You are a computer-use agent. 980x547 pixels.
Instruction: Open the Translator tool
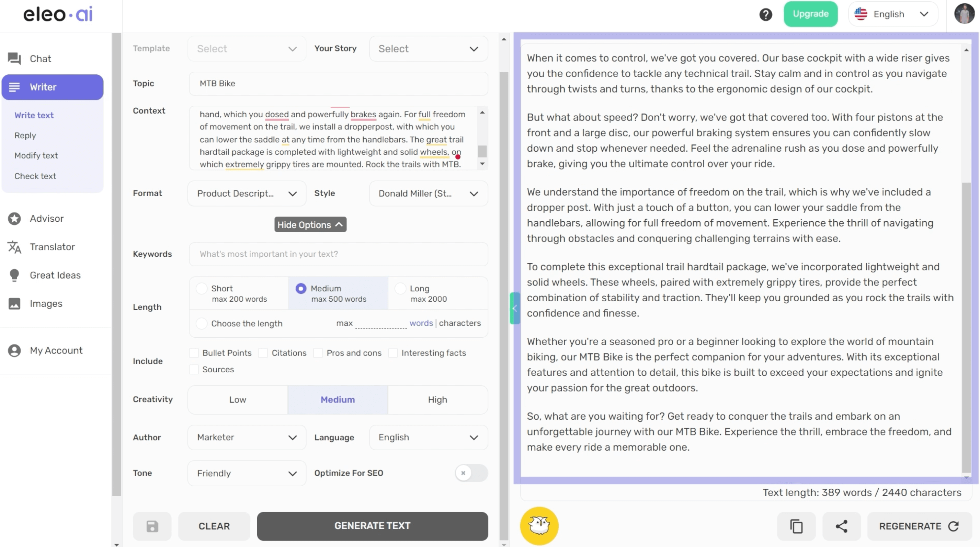(52, 247)
